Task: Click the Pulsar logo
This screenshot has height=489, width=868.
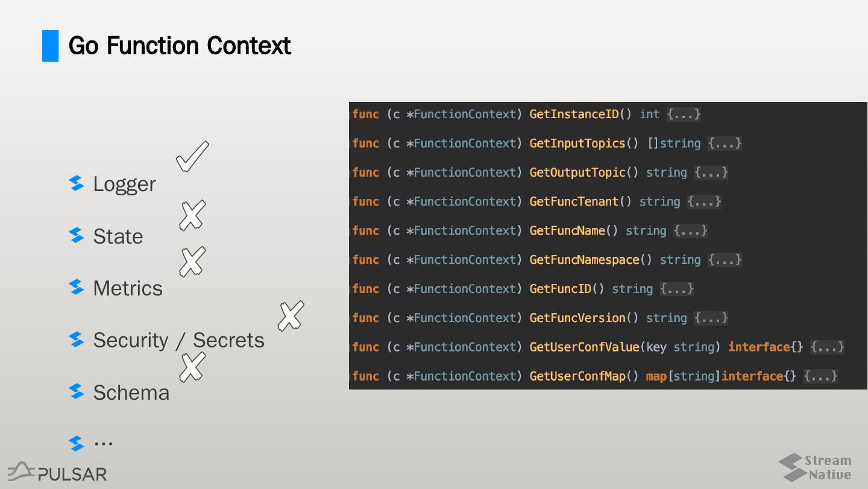Action: click(x=57, y=472)
